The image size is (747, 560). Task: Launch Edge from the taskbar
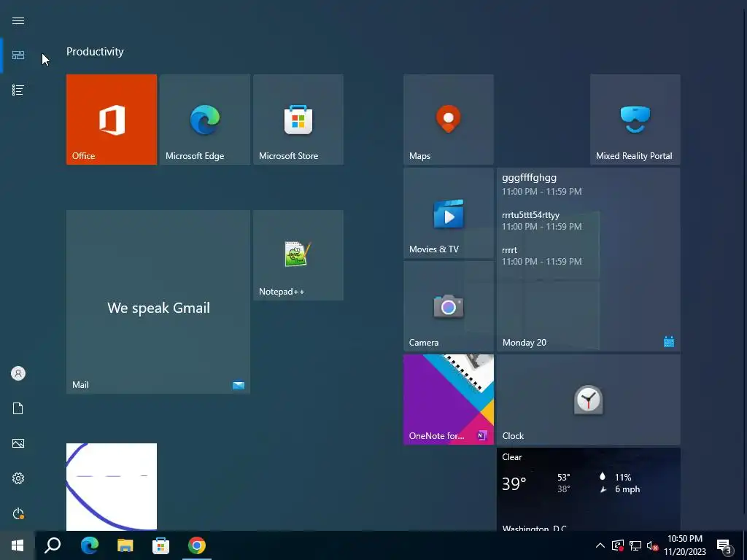(89, 545)
